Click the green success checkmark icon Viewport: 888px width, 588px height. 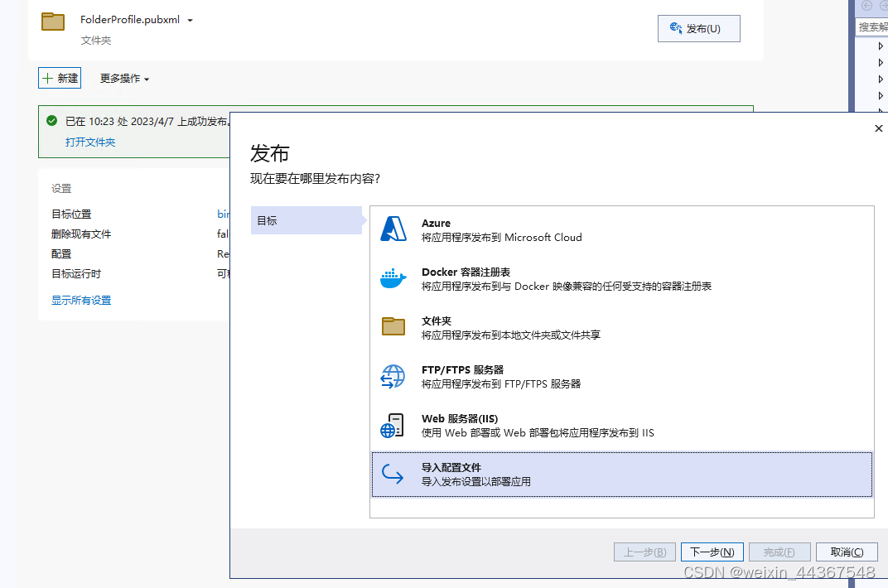[51, 121]
